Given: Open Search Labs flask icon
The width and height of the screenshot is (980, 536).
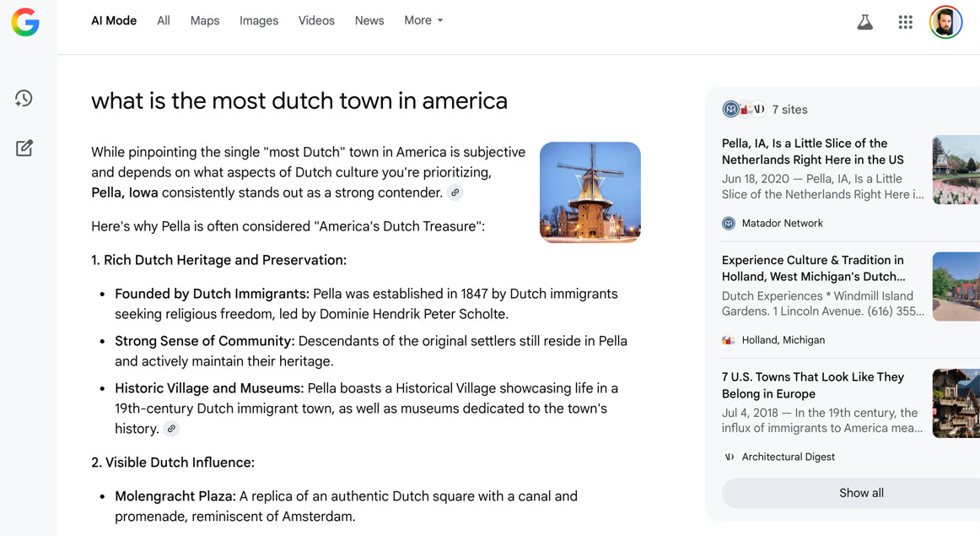Looking at the screenshot, I should (864, 23).
